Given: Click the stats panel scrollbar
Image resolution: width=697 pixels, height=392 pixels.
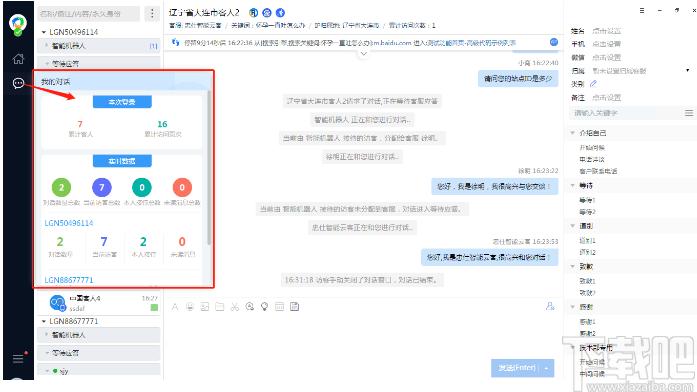Looking at the screenshot, I should point(208,168).
